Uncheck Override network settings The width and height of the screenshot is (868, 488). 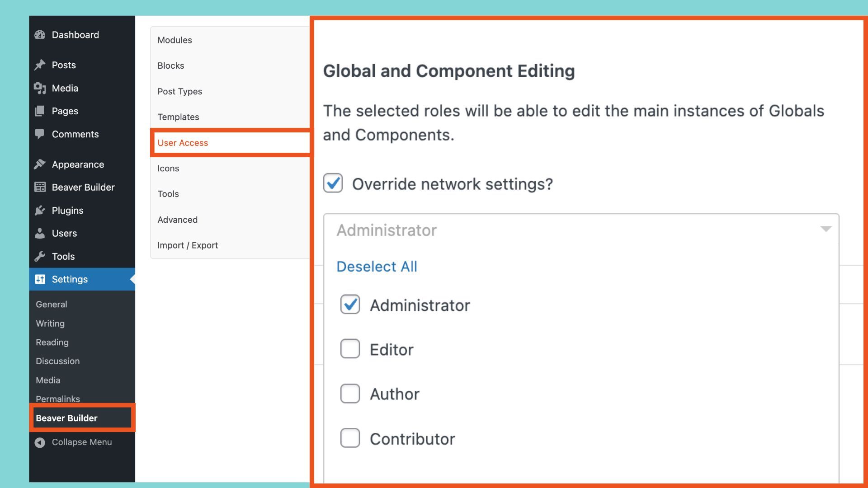pos(332,183)
